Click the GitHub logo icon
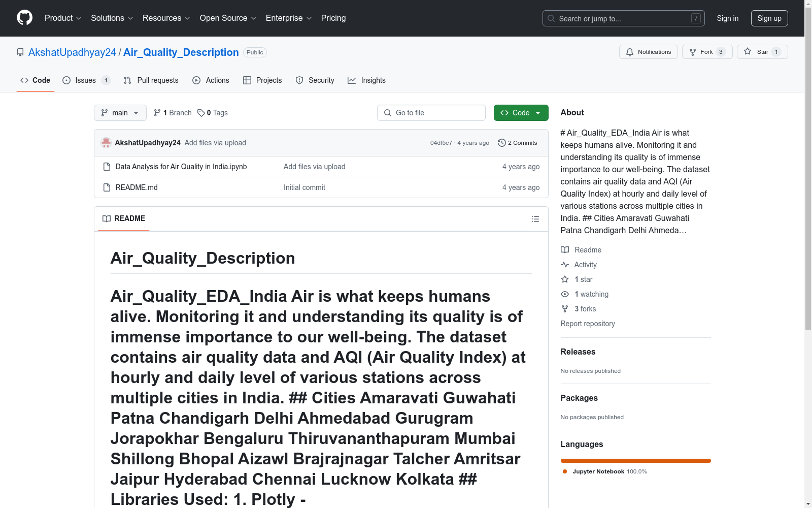The width and height of the screenshot is (812, 508). click(24, 18)
